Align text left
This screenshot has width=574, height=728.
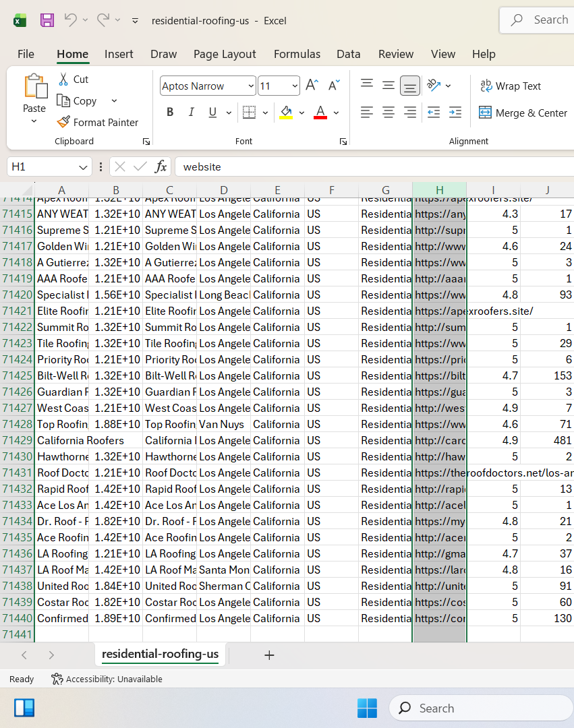click(367, 113)
